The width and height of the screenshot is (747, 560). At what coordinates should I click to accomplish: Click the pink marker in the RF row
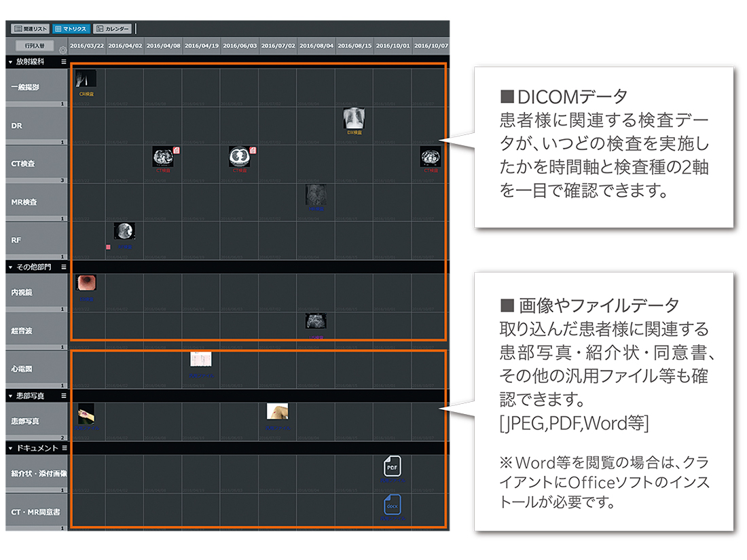click(108, 247)
